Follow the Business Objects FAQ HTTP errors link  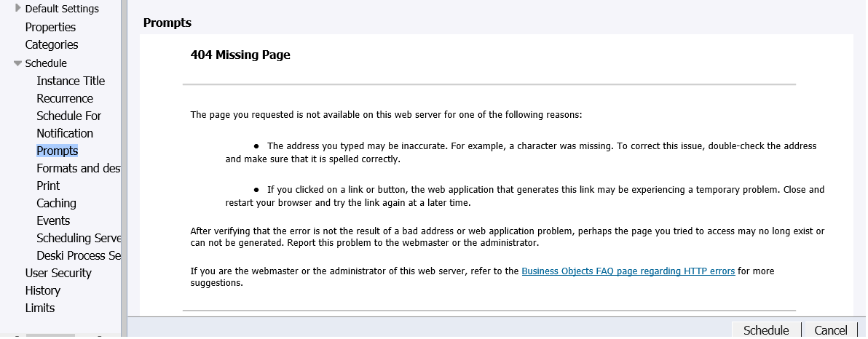click(628, 271)
